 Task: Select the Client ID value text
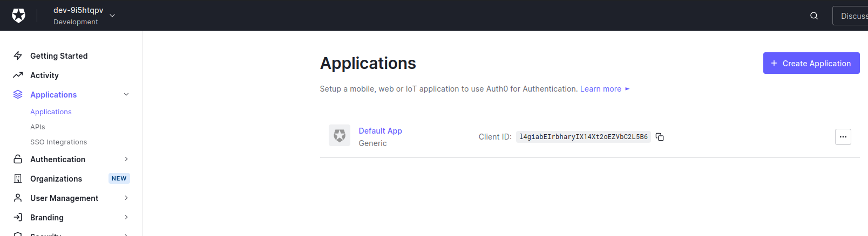tap(583, 137)
